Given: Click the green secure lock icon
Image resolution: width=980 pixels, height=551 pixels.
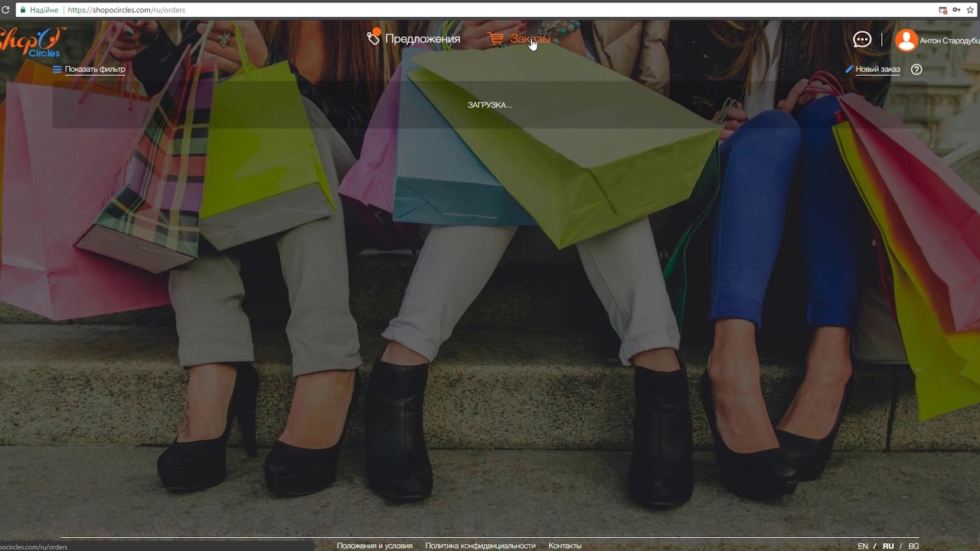Looking at the screenshot, I should 22,10.
